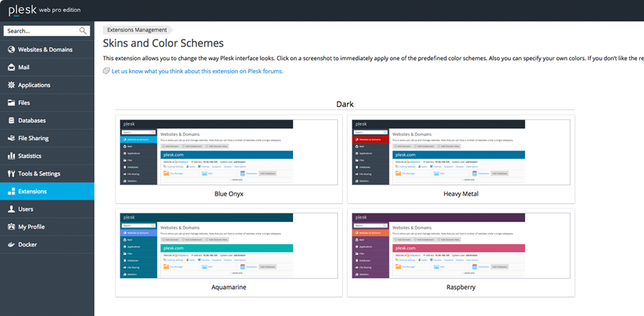Click the Raspberry label
Image resolution: width=644 pixels, height=316 pixels.
click(460, 287)
